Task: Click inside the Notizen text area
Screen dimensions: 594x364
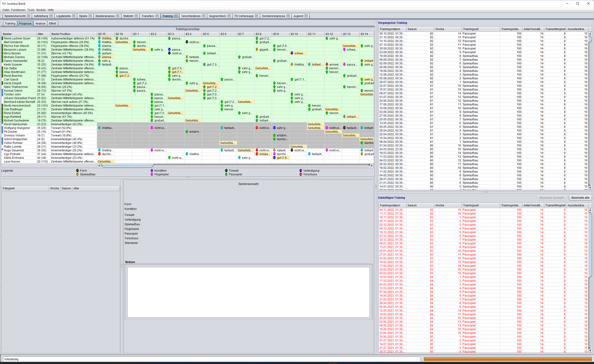Action: (248, 292)
